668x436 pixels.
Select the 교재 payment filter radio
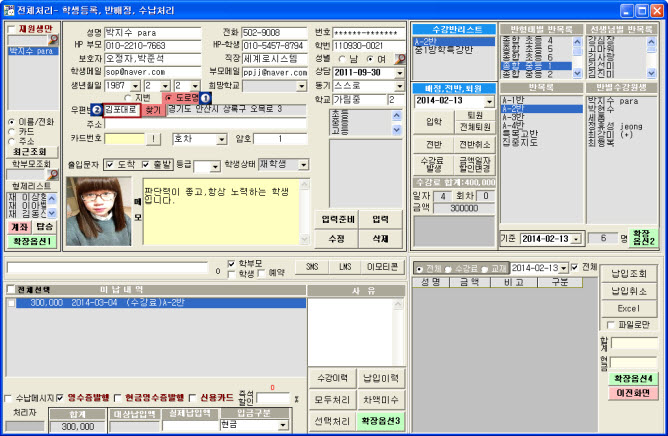(484, 269)
